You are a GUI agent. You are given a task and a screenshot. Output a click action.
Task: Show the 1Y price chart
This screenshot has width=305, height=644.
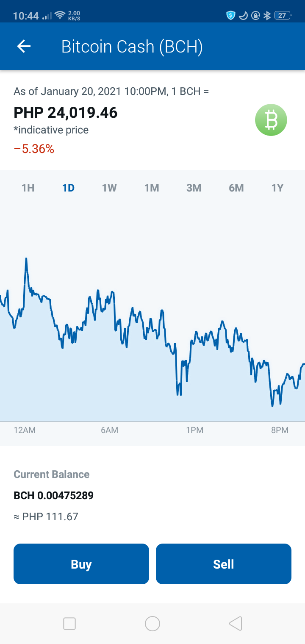pos(277,188)
